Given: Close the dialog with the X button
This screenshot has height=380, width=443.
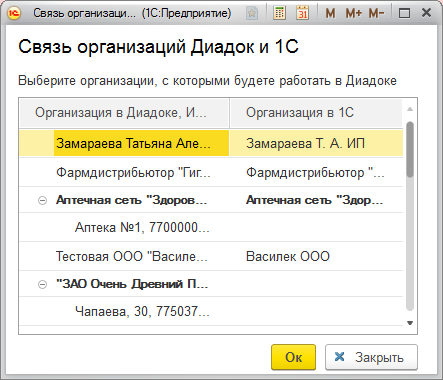Looking at the screenshot, I should click(426, 13).
